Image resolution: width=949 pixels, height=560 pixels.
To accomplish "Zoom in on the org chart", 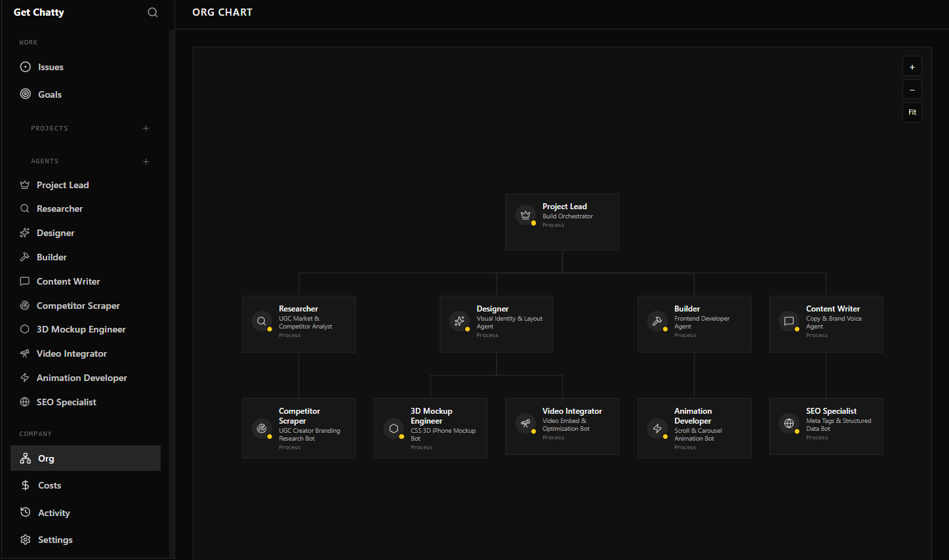I will click(x=912, y=67).
